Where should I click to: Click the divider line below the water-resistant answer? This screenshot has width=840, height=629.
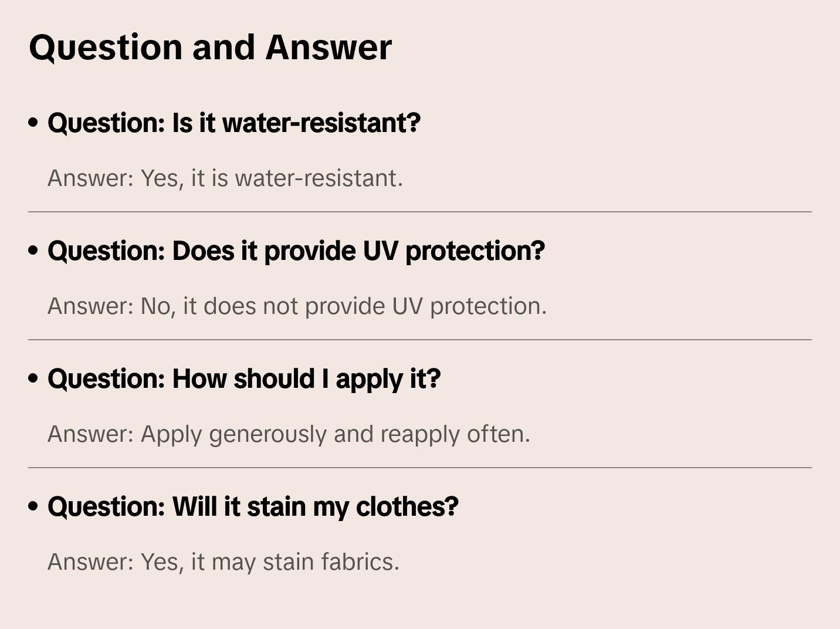(x=420, y=212)
